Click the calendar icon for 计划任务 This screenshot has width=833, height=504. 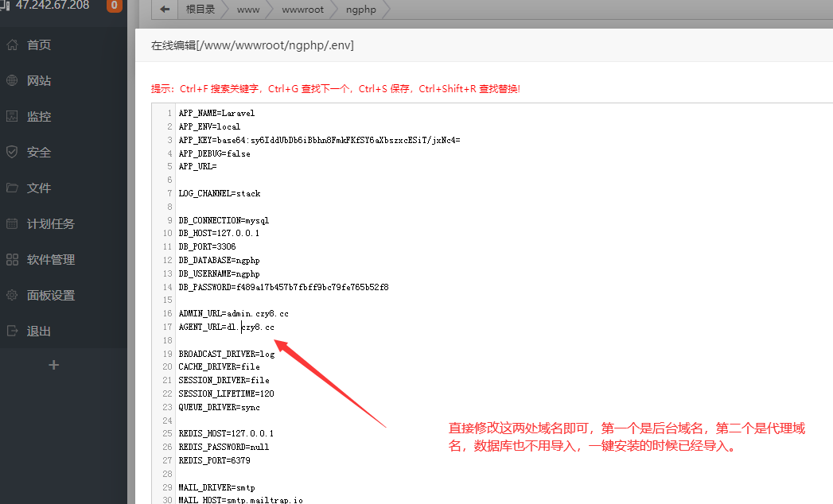(x=12, y=224)
